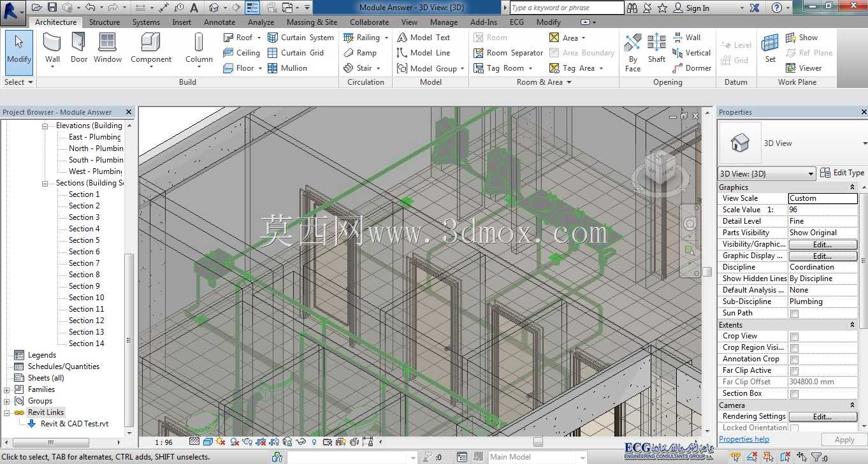Image resolution: width=868 pixels, height=464 pixels.
Task: Choose the Component tool
Action: coord(151,50)
